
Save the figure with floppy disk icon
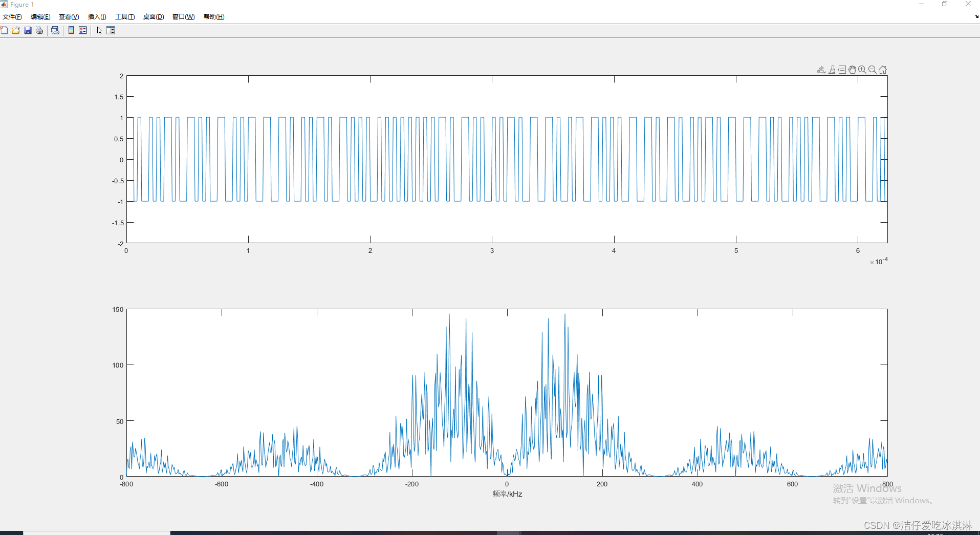(x=28, y=31)
